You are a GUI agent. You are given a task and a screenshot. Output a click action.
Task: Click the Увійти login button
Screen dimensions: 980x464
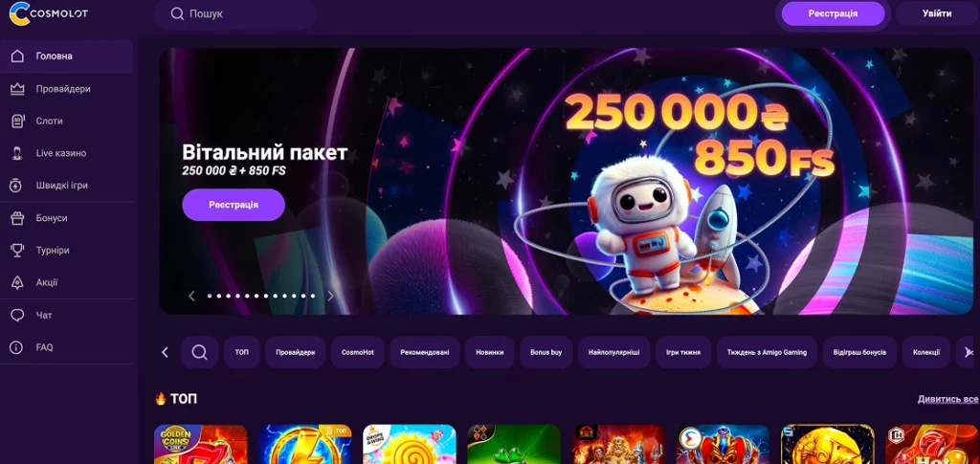[937, 13]
